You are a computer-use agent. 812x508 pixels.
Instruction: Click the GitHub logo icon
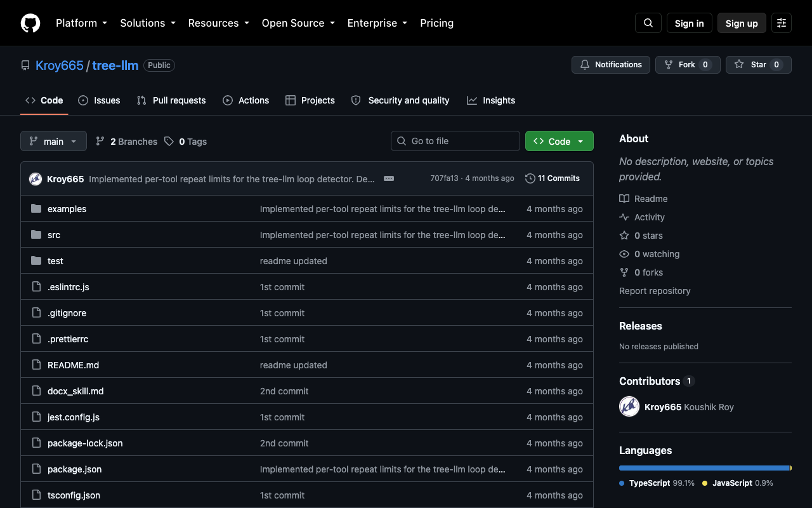[x=30, y=23]
